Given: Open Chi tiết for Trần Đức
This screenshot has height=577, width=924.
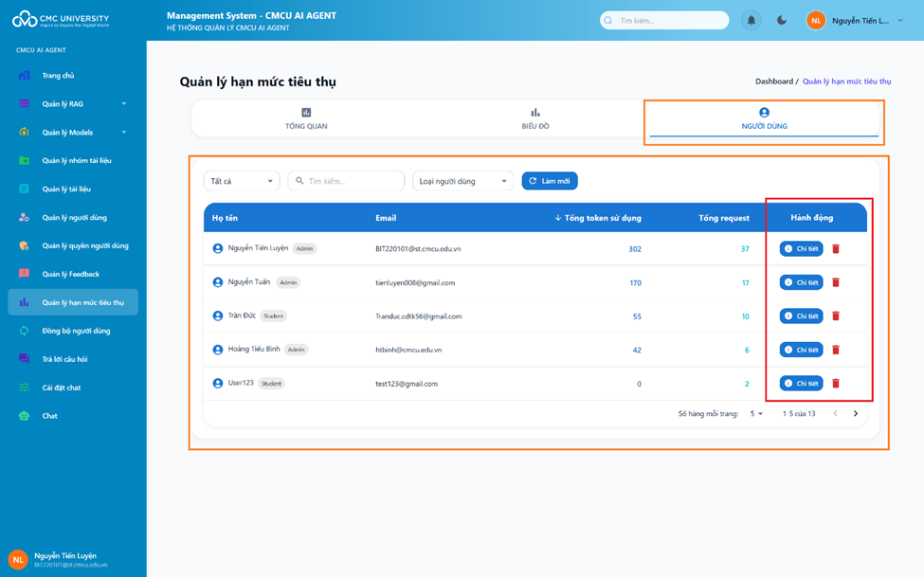Looking at the screenshot, I should [x=801, y=316].
